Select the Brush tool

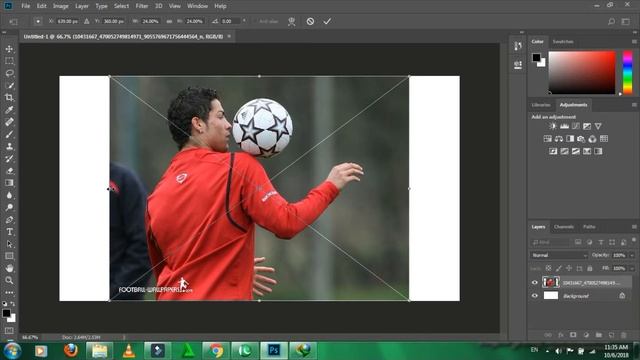pyautogui.click(x=9, y=134)
